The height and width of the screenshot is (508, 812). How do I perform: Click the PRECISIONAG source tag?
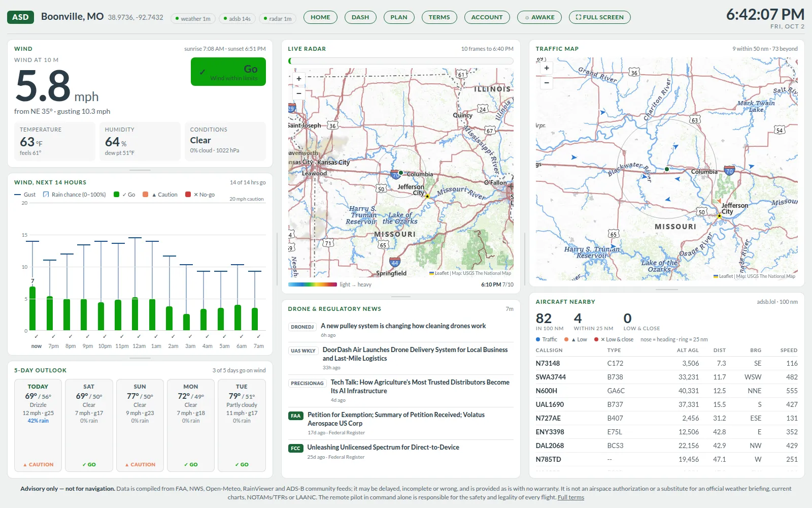click(x=307, y=383)
